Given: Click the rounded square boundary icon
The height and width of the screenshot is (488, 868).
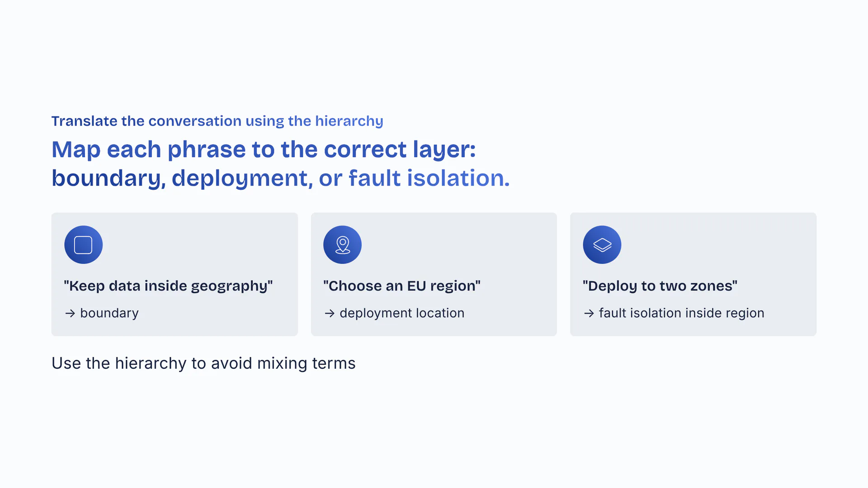Looking at the screenshot, I should tap(83, 245).
